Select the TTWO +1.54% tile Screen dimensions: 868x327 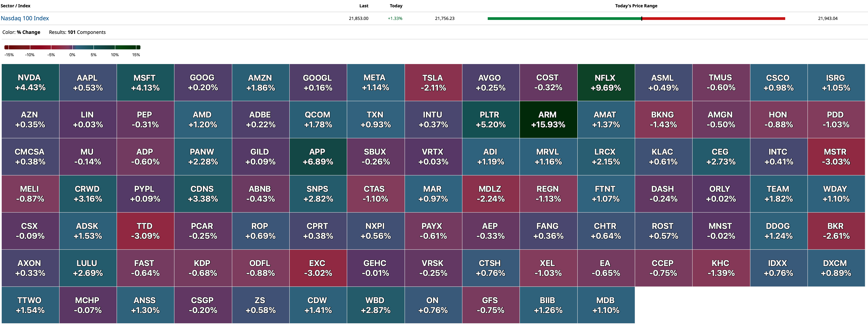coord(30,305)
